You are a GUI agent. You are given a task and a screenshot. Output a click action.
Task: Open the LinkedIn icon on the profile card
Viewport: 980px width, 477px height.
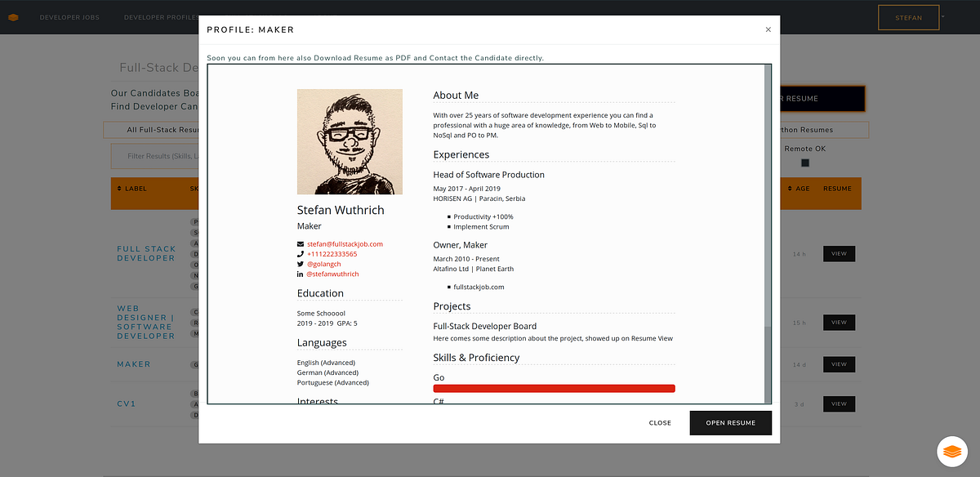tap(301, 274)
